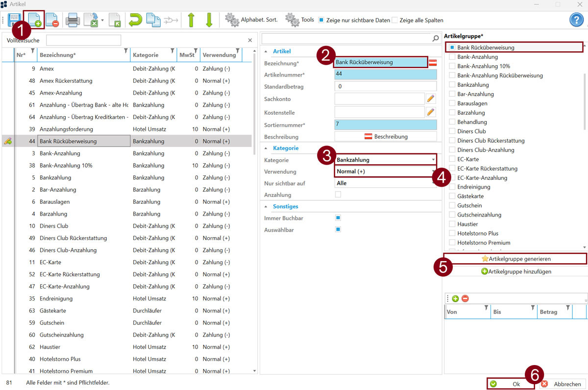Click the delete article icon

pos(52,20)
